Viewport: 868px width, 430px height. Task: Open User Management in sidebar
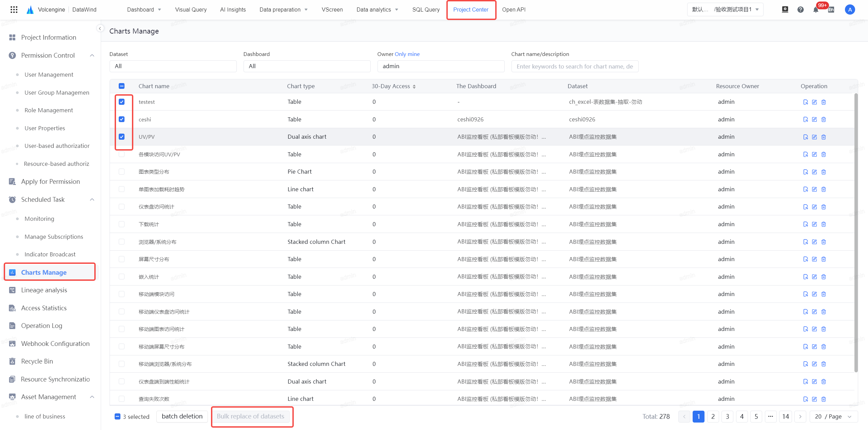pyautogui.click(x=49, y=75)
